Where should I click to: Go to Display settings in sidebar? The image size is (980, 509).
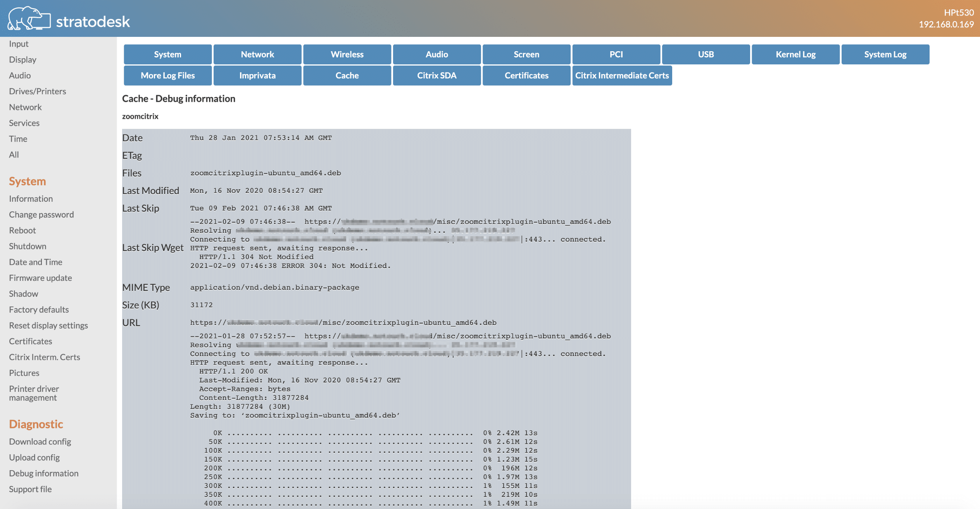(x=22, y=60)
